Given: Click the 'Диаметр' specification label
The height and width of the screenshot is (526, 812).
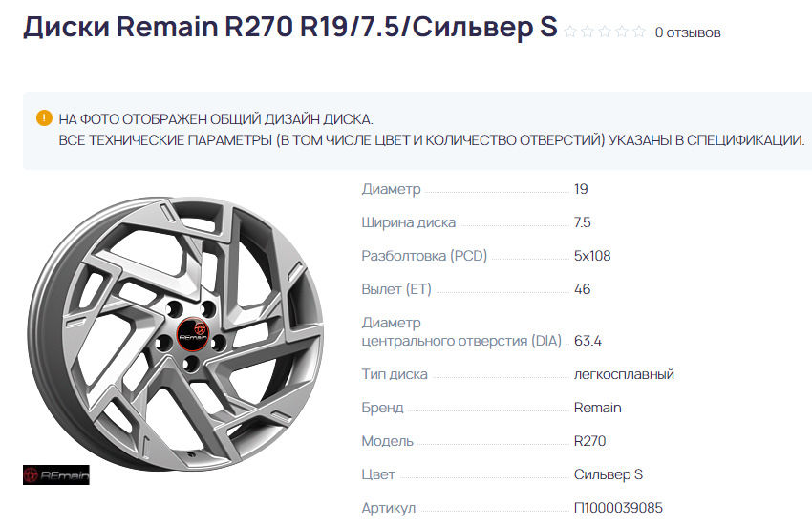Looking at the screenshot, I should click(391, 189).
